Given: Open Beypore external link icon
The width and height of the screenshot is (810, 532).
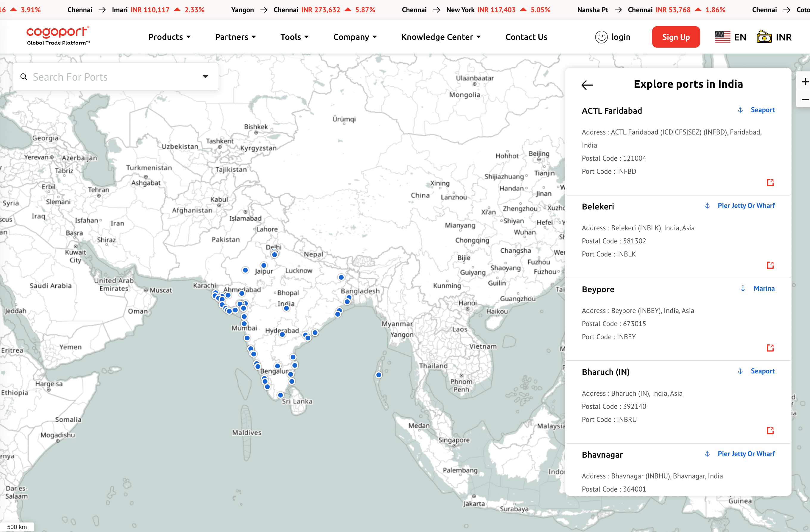Looking at the screenshot, I should 770,348.
